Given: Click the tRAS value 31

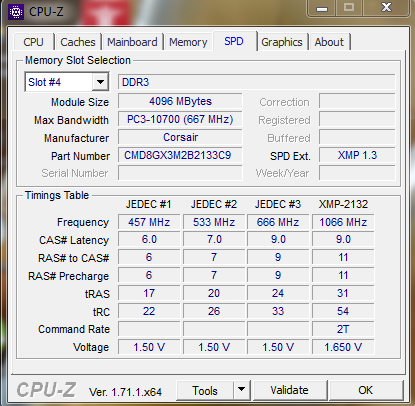Looking at the screenshot, I should (x=343, y=293).
